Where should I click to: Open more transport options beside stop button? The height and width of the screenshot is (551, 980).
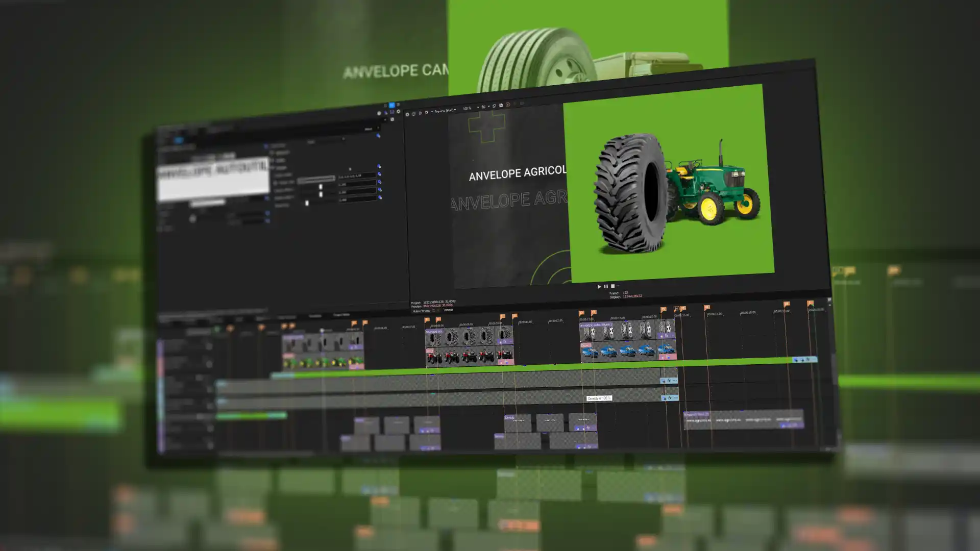pos(619,286)
